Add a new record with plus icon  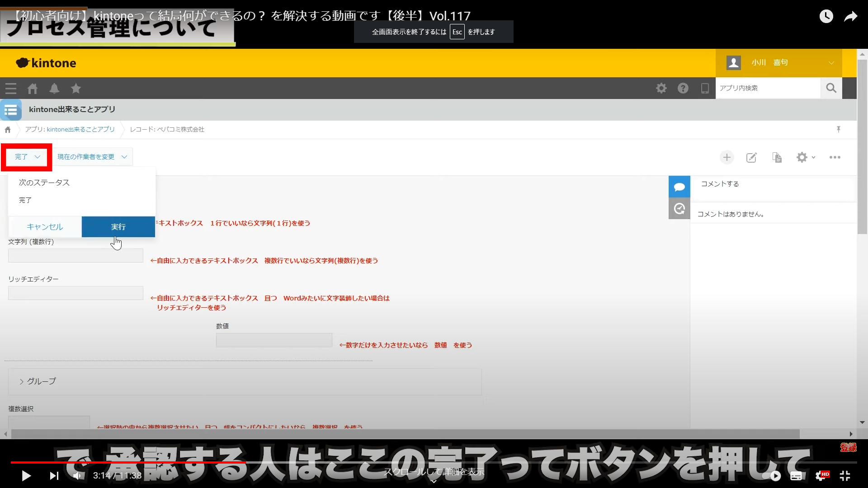pos(726,157)
